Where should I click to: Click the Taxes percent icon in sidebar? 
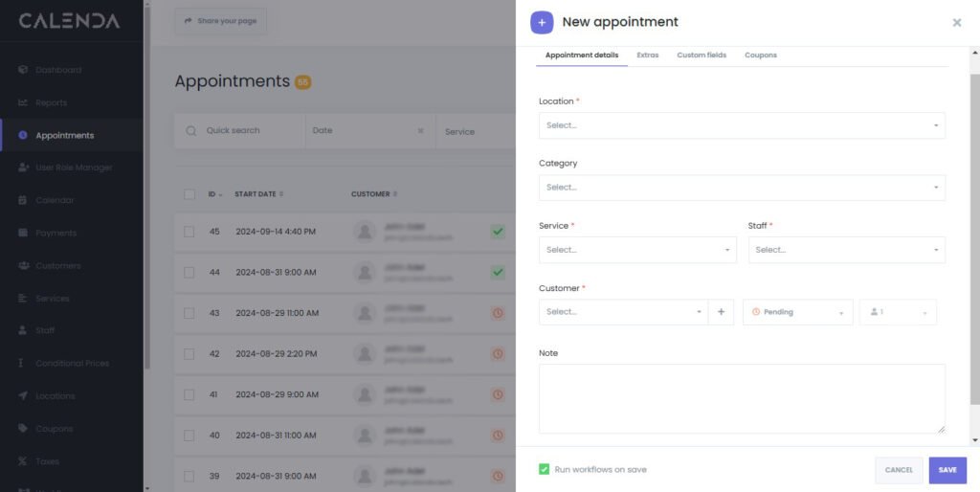23,461
